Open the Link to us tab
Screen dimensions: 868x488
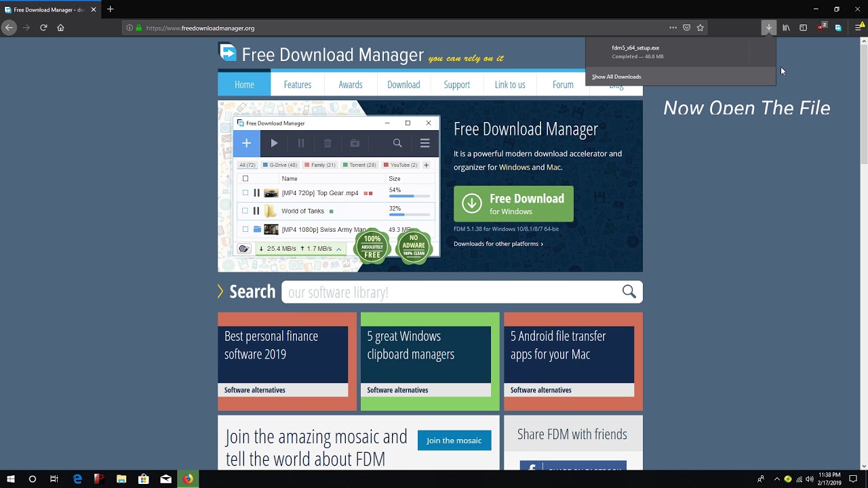pos(510,85)
